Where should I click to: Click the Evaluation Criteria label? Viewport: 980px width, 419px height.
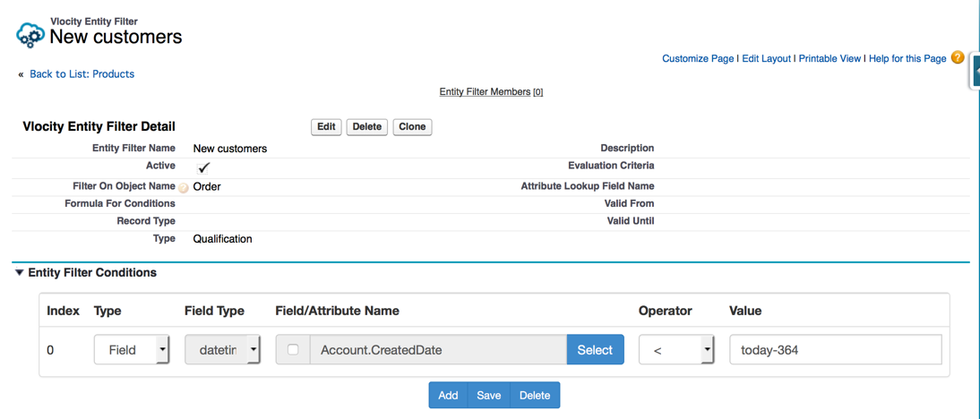[x=611, y=166]
